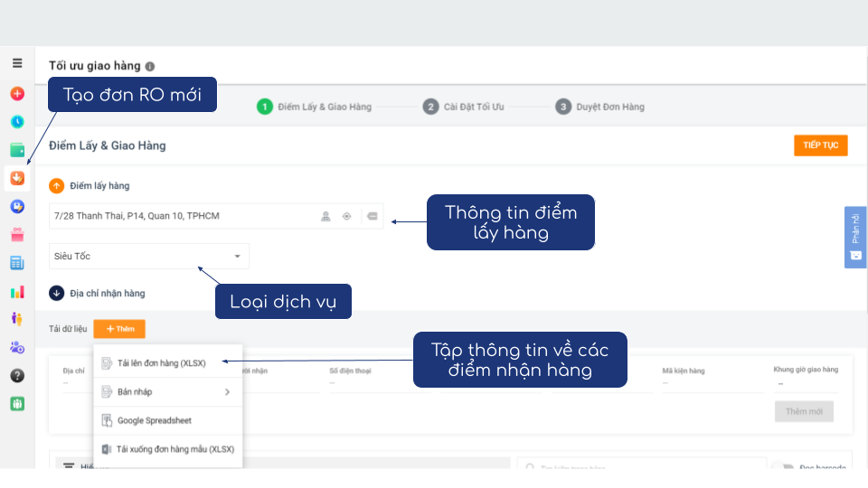This screenshot has width=868, height=488.
Task: Choose Bản nháp menu entry
Action: point(168,391)
